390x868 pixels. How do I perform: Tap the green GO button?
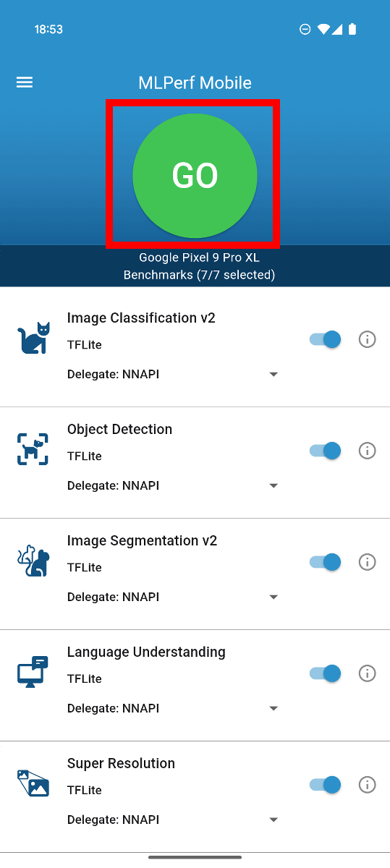pyautogui.click(x=195, y=176)
